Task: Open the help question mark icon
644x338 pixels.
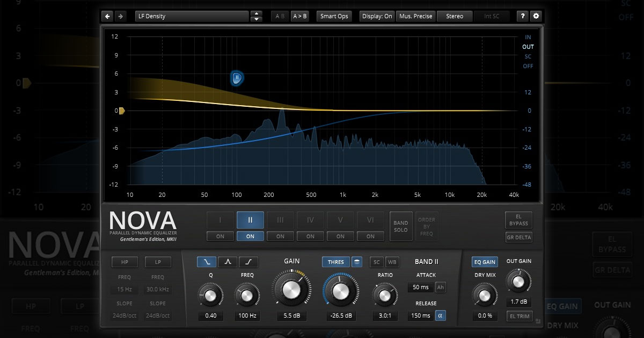Action: 522,16
